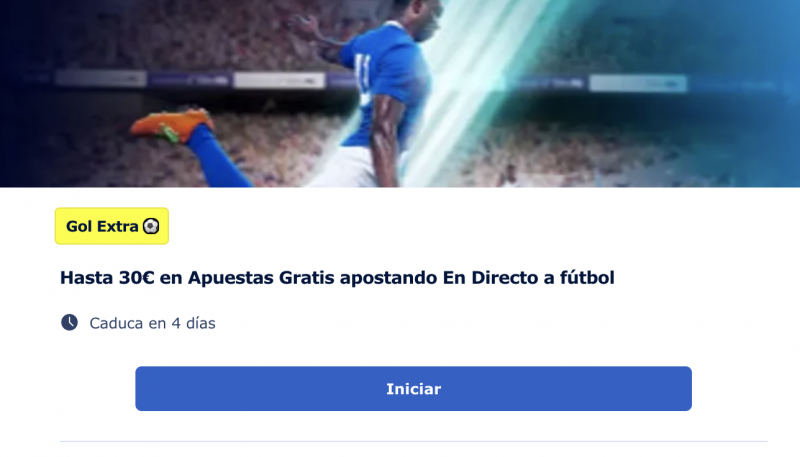This screenshot has width=800, height=457.
Task: Start the promotion with the Iniciar button
Action: click(x=413, y=389)
